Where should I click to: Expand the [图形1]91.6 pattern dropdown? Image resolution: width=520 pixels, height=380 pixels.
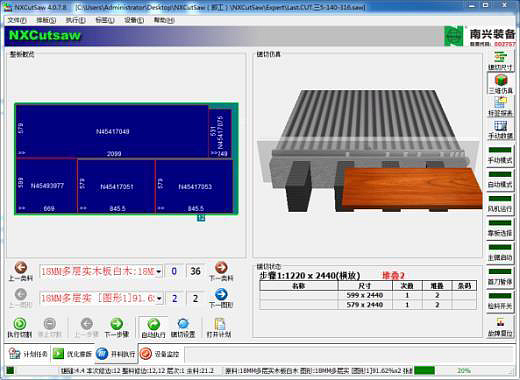point(159,298)
